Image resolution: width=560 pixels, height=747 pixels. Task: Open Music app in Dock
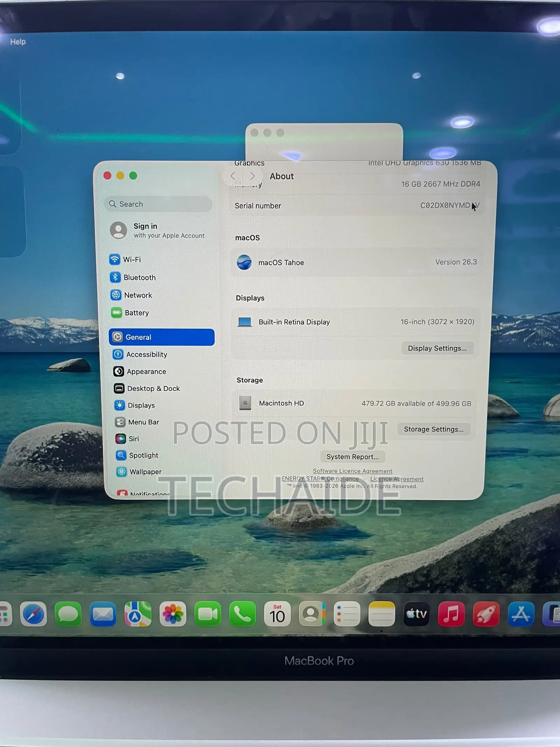point(451,614)
